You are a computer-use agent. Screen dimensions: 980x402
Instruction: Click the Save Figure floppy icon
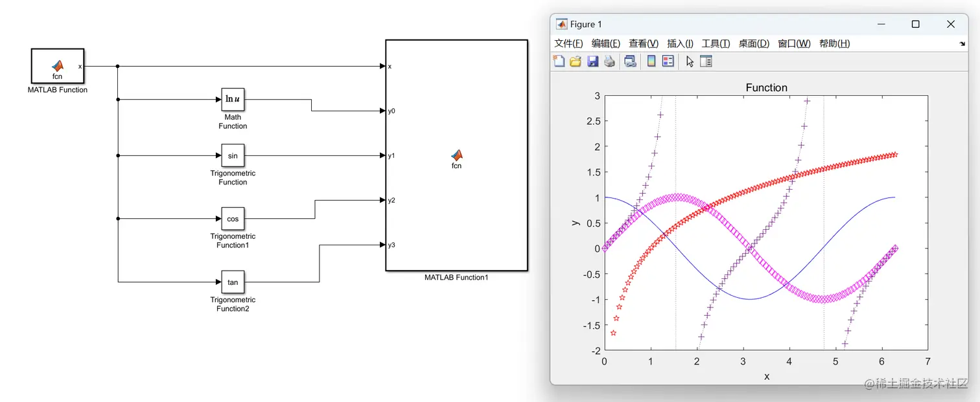point(592,61)
